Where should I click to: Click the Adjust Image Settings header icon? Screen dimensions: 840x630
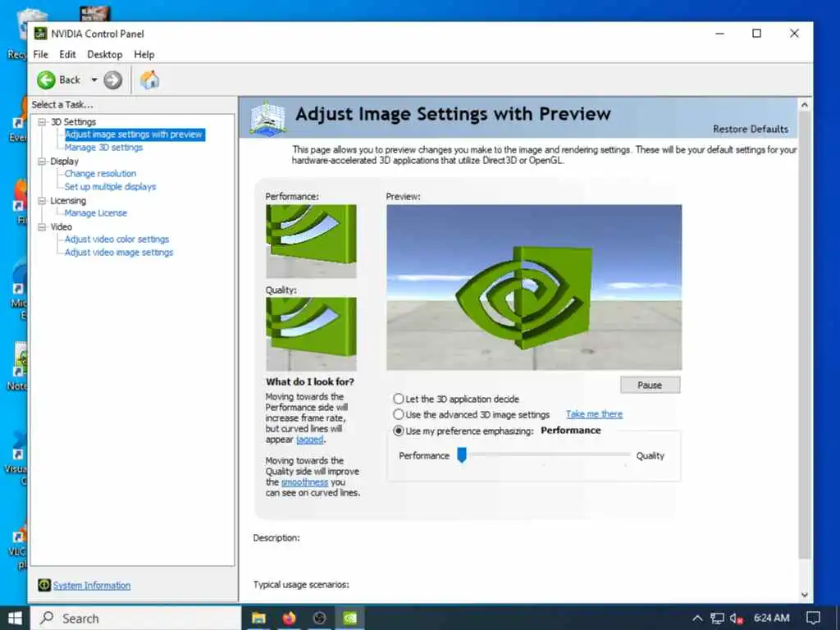click(267, 118)
